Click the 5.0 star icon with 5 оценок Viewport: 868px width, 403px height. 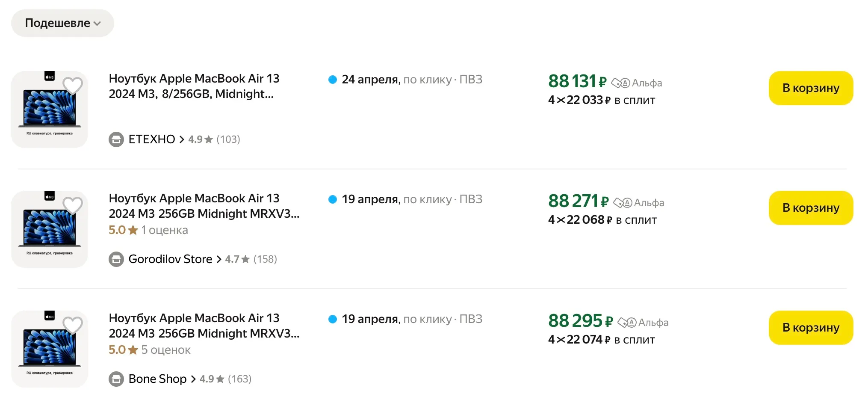[133, 350]
